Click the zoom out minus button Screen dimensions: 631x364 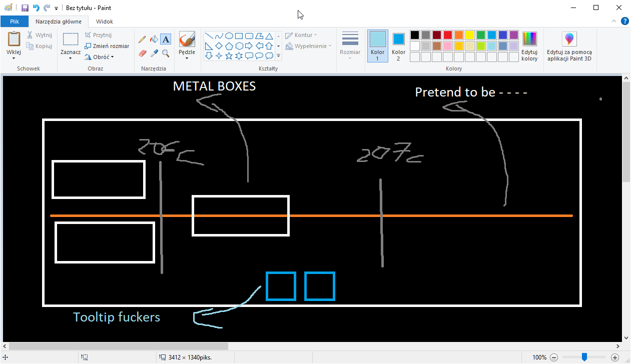click(554, 357)
